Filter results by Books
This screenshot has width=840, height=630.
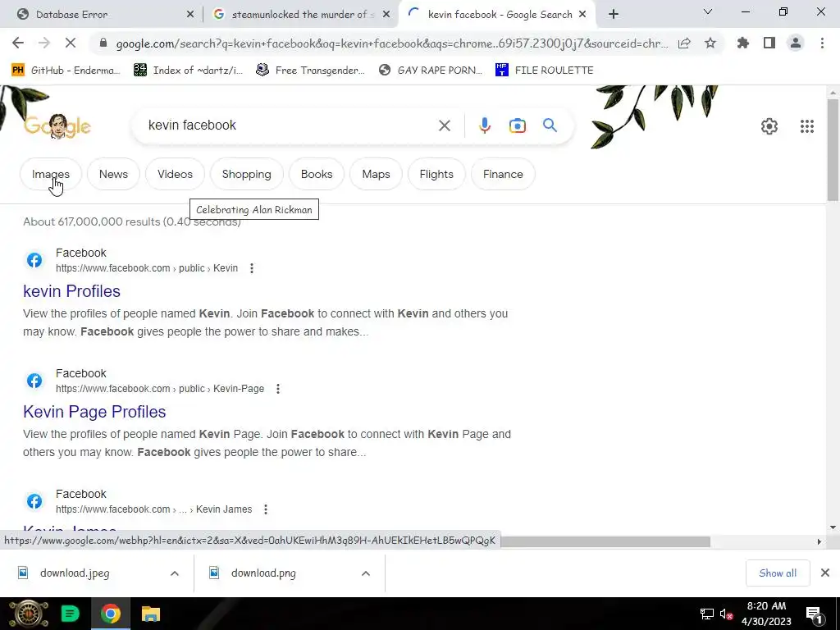click(x=317, y=174)
